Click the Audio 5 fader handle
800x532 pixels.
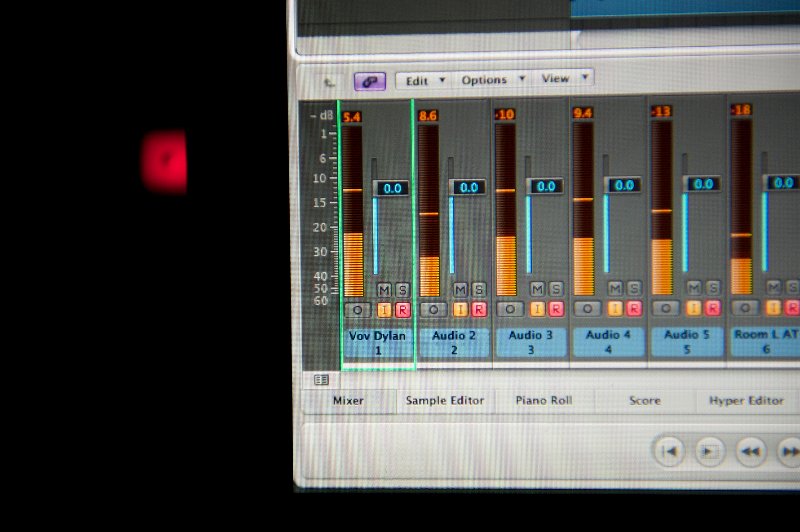pyautogui.click(x=703, y=184)
